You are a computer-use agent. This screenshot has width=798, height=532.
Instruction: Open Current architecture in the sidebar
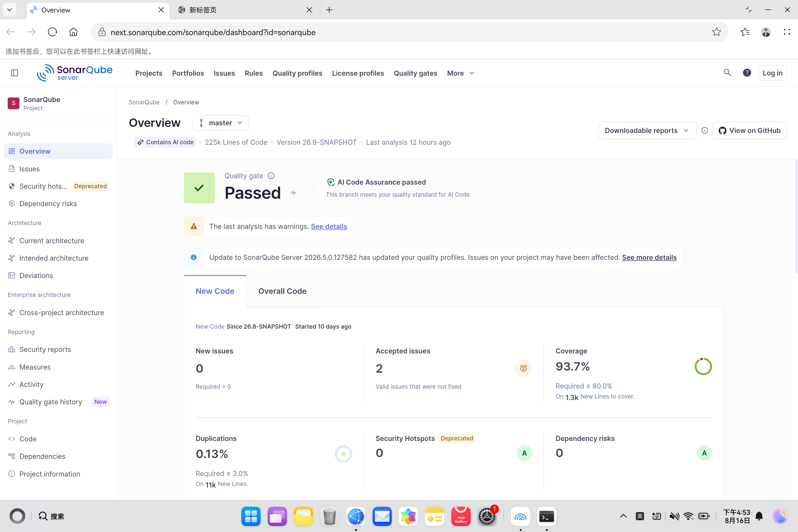(x=58, y=241)
